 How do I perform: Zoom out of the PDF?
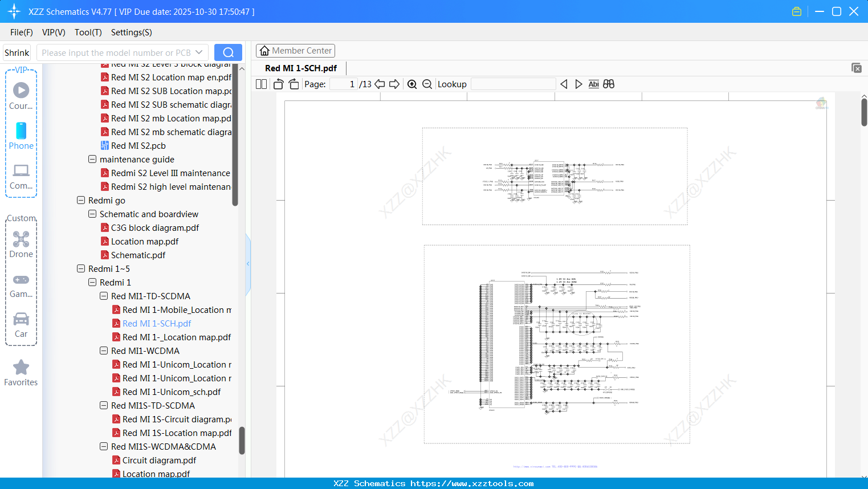click(x=427, y=84)
